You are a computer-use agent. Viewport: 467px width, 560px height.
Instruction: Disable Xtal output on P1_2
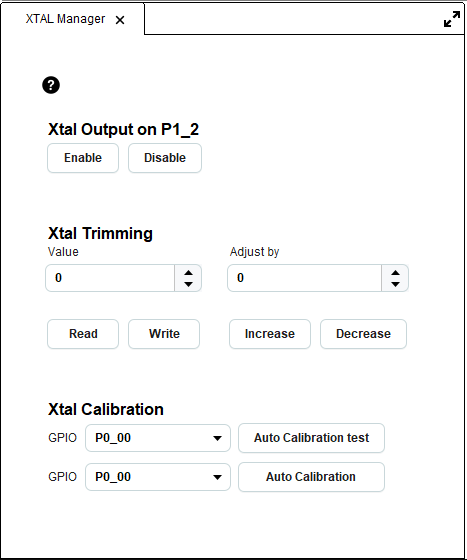pyautogui.click(x=165, y=158)
